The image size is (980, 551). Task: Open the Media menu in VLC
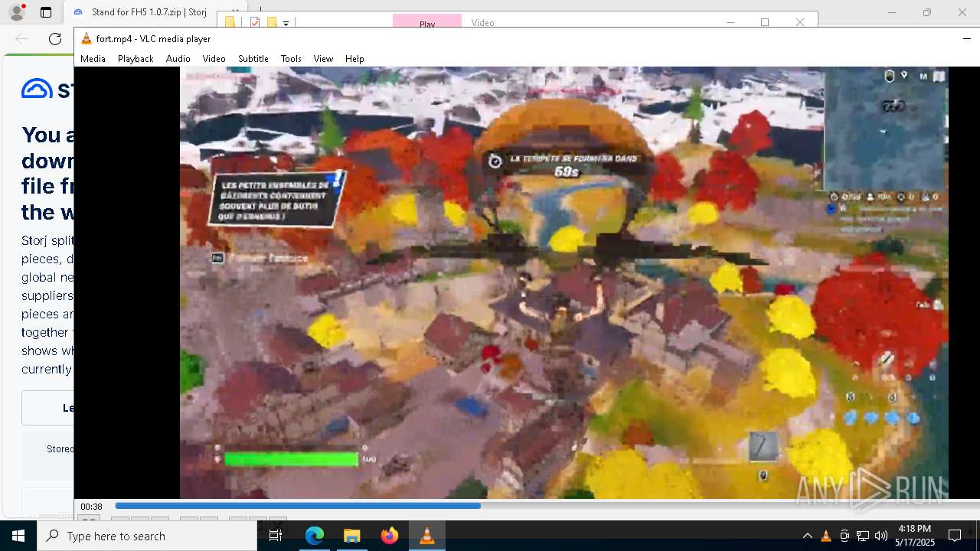coord(93,59)
